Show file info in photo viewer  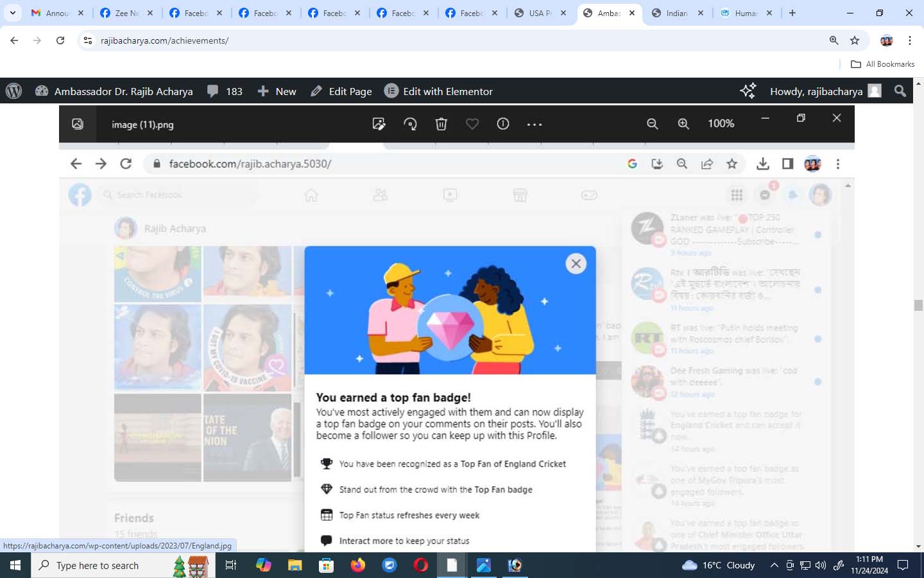pos(503,124)
